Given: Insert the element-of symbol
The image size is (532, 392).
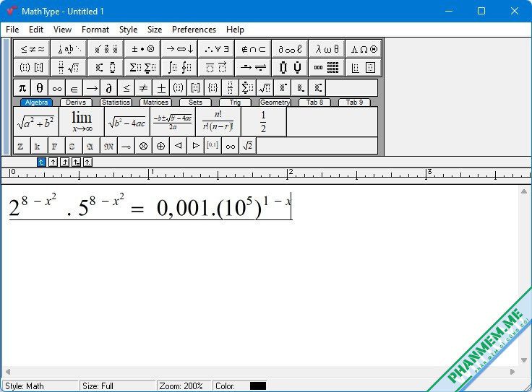Looking at the screenshot, I should (74, 88).
